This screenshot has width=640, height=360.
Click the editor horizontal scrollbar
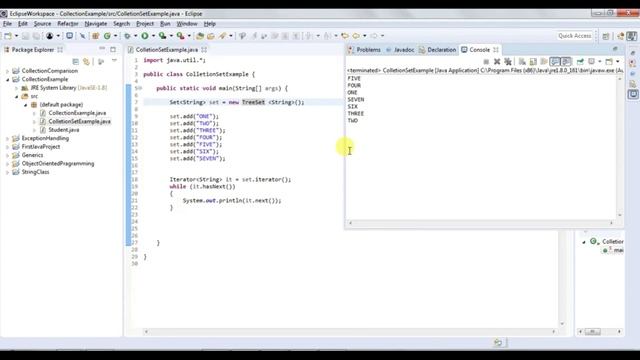tap(350, 332)
